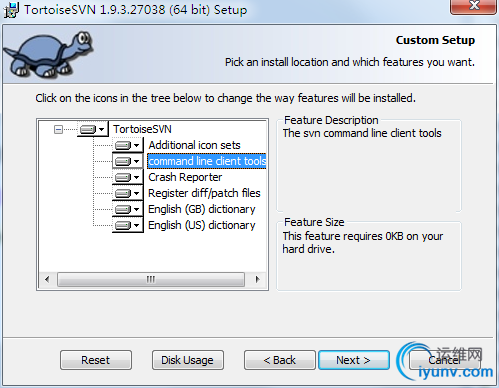Image resolution: width=499 pixels, height=388 pixels.
Task: Select the TortoiseSVN tree label
Action: (142, 129)
